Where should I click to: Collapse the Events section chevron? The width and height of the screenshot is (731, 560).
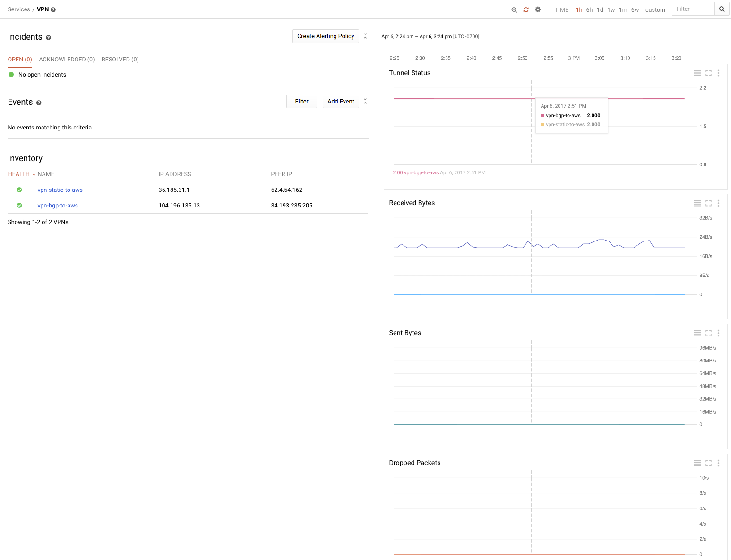point(365,102)
